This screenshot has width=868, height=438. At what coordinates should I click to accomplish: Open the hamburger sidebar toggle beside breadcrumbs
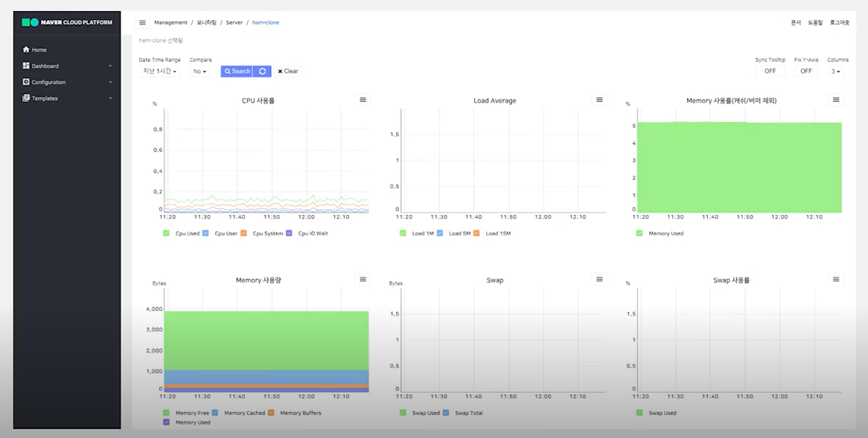point(142,22)
